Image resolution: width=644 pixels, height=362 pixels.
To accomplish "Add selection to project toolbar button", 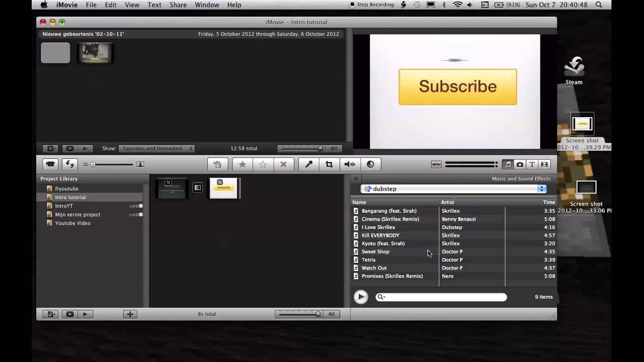I will coord(217,164).
